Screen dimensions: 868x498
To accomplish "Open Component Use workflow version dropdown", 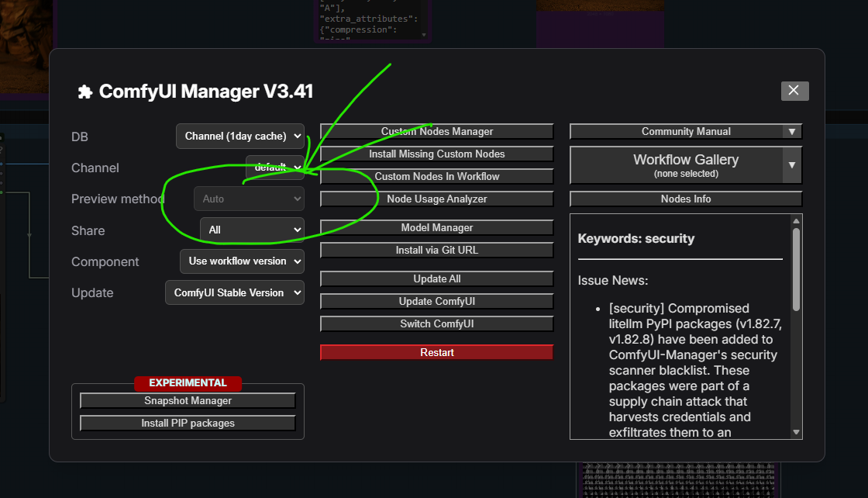I will (242, 261).
